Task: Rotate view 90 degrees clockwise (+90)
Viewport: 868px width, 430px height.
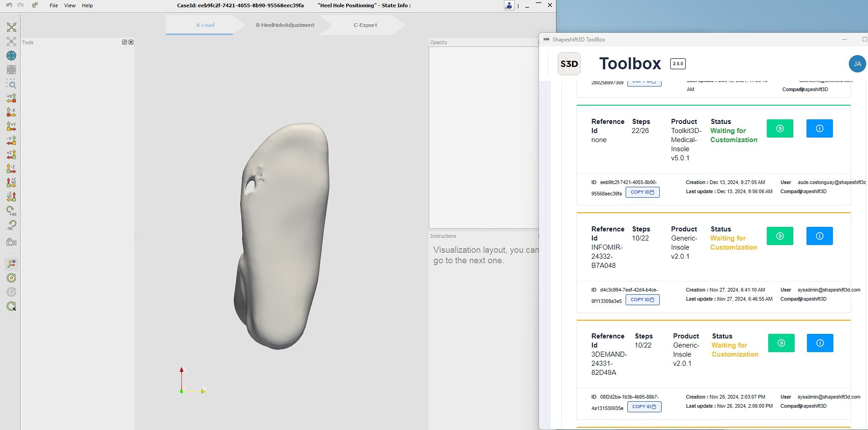Action: [11, 210]
